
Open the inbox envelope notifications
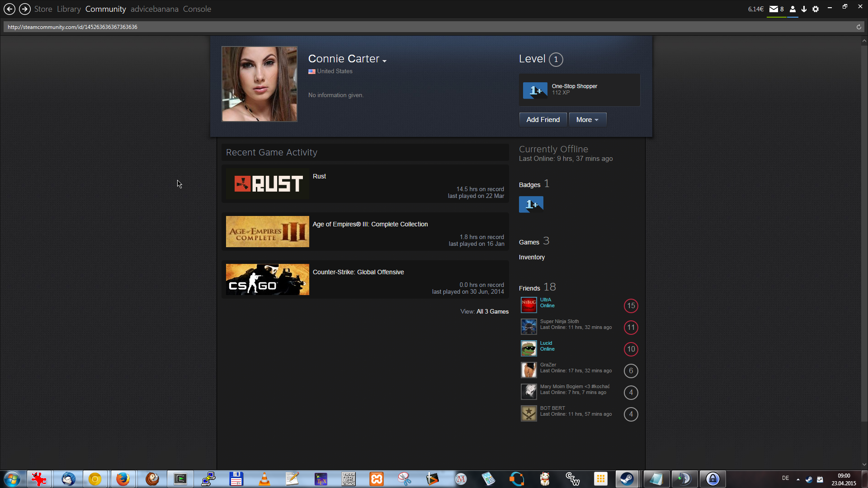coord(774,9)
